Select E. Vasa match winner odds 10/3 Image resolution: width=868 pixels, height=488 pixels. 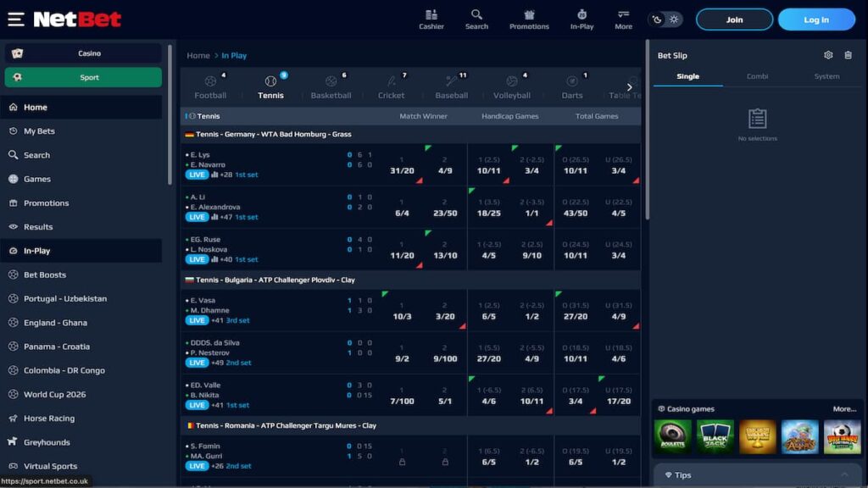click(x=403, y=311)
